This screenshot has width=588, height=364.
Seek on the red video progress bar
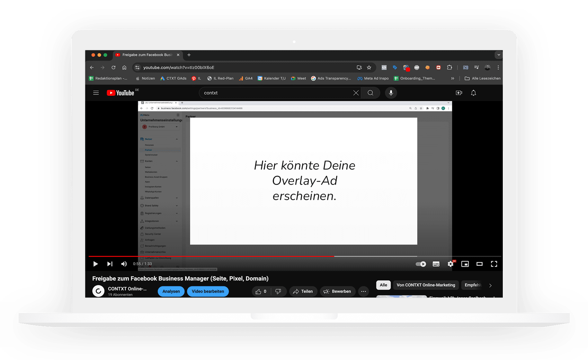[x=211, y=256]
